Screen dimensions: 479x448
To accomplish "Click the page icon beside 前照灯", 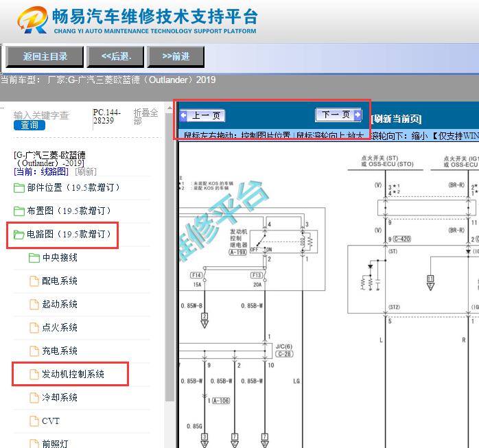I will click(x=34, y=444).
